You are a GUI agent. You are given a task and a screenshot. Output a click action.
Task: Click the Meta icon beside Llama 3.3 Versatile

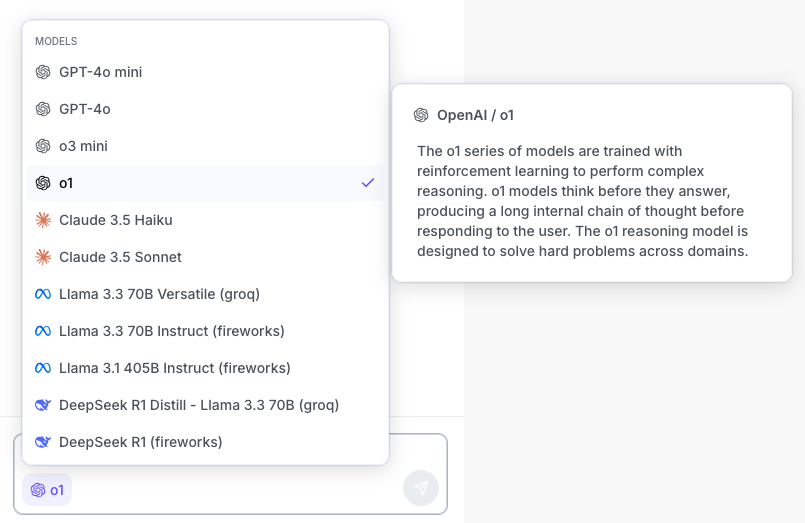pyautogui.click(x=43, y=294)
